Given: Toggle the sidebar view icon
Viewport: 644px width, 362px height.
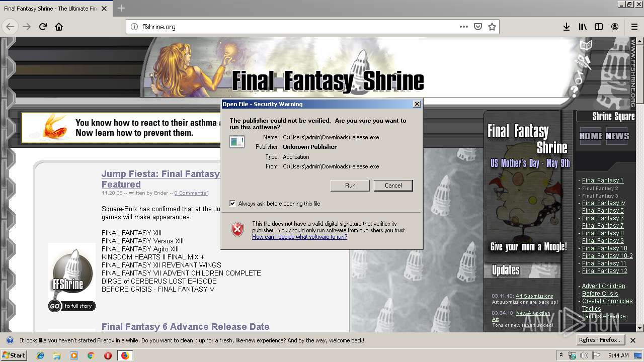Looking at the screenshot, I should coord(599,27).
